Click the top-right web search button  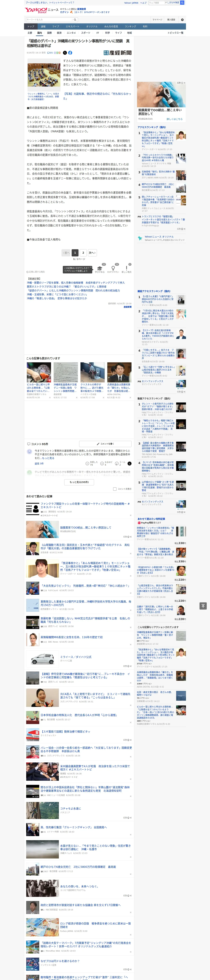(x=182, y=3)
